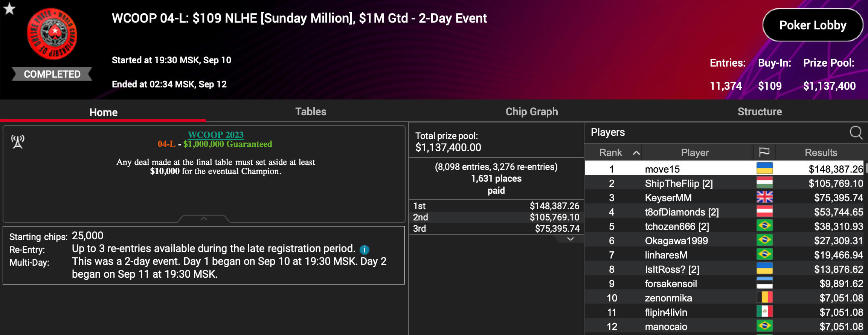Screen dimensions: 868x335
Task: Follow the WCOOP 2023 link
Action: click(215, 135)
